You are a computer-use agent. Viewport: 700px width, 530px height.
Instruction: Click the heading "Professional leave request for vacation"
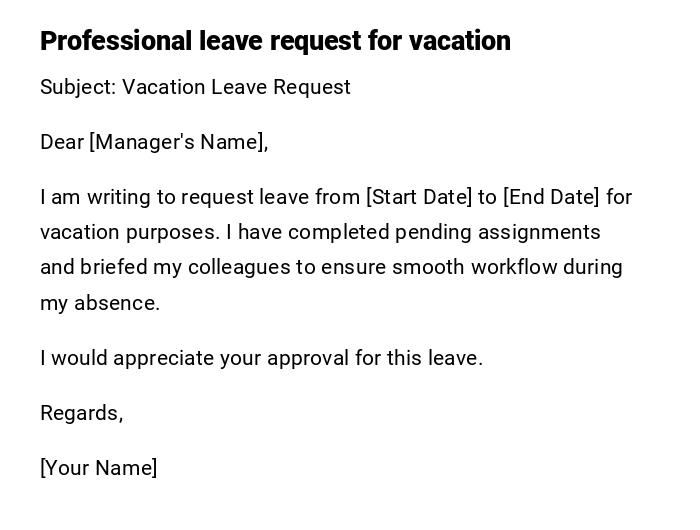point(275,41)
